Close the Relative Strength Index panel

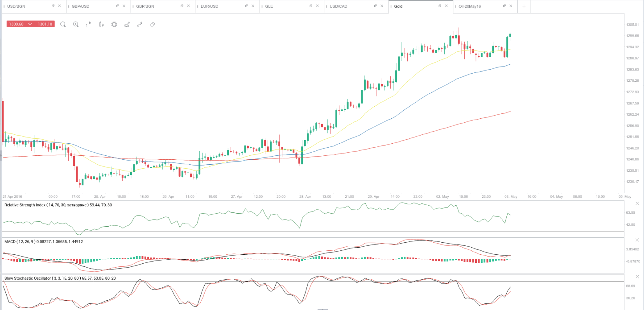637,203
